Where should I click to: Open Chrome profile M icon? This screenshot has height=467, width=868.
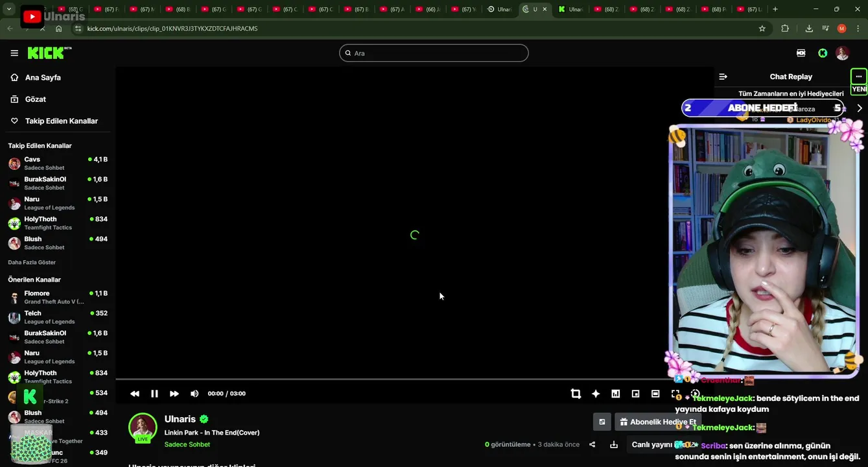click(x=841, y=29)
